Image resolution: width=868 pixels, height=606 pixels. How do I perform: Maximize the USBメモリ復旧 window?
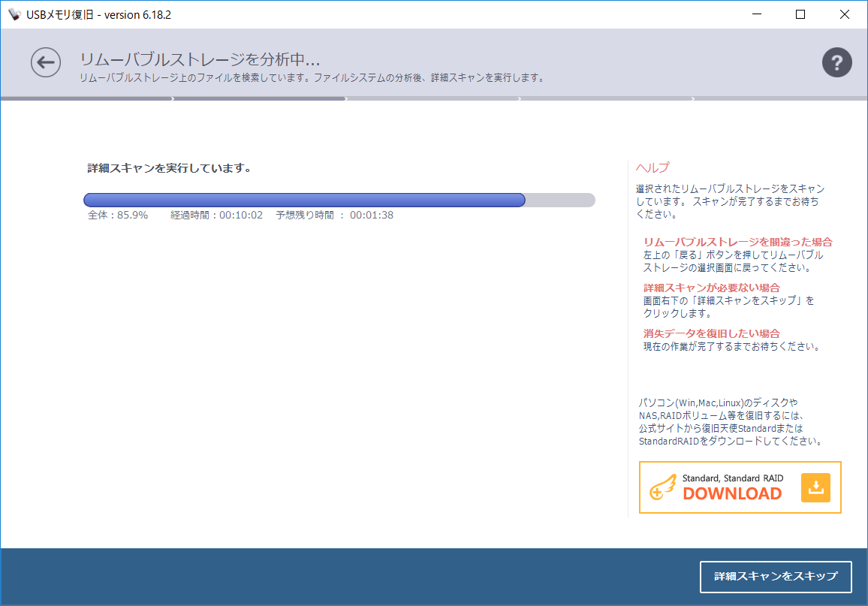(800, 14)
